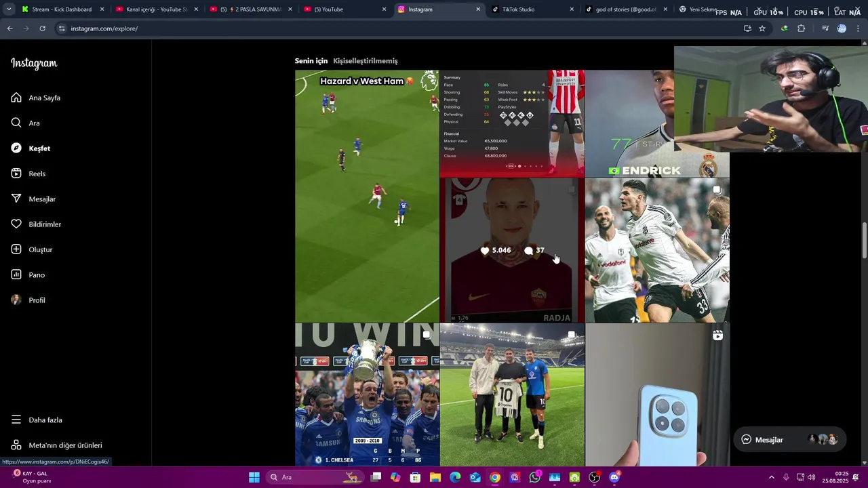Switch to Kanal içeriği YouTube Studio tab

point(156,9)
